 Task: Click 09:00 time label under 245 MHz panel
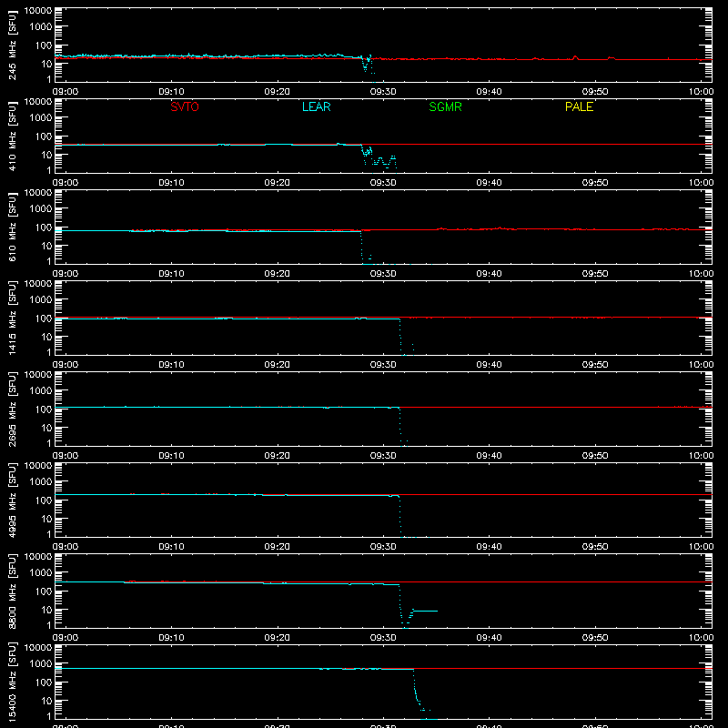pos(65,92)
